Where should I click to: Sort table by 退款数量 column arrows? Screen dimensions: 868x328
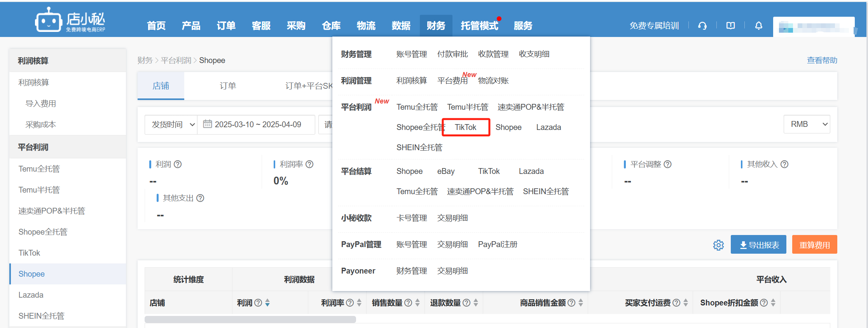click(x=476, y=303)
